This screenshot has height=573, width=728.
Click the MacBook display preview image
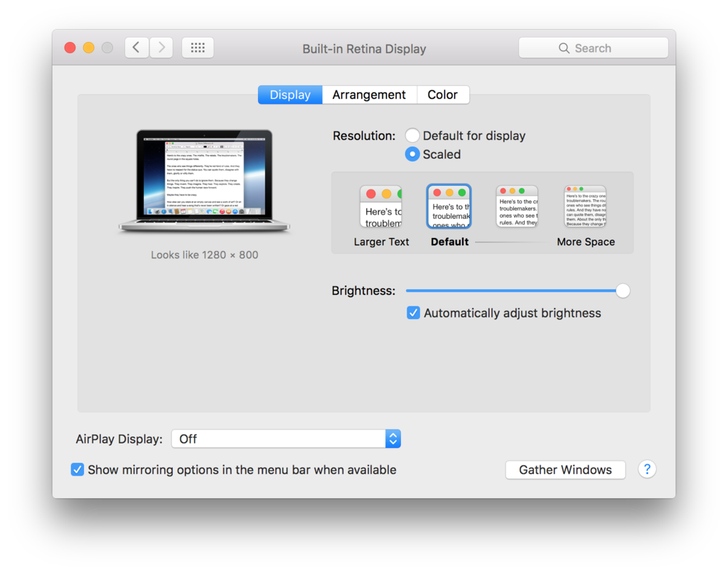204,181
